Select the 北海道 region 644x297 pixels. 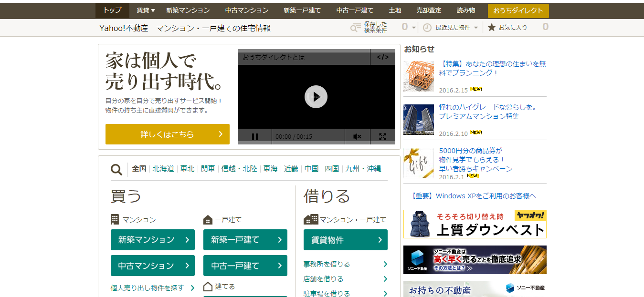[x=163, y=169]
